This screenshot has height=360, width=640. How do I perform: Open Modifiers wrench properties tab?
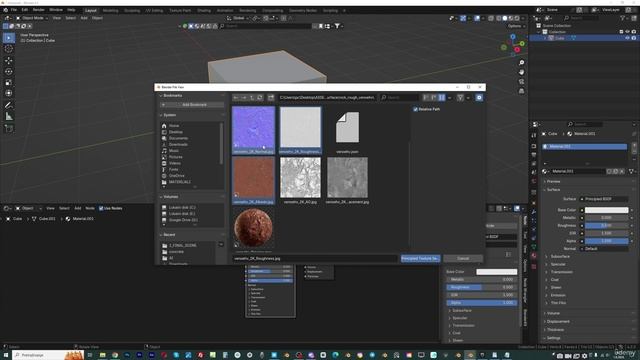(533, 212)
